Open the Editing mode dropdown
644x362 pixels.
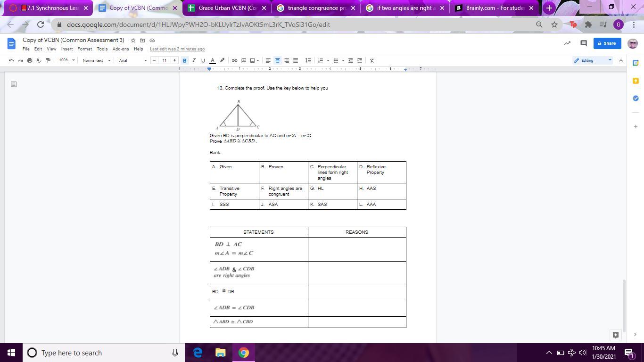(x=593, y=60)
